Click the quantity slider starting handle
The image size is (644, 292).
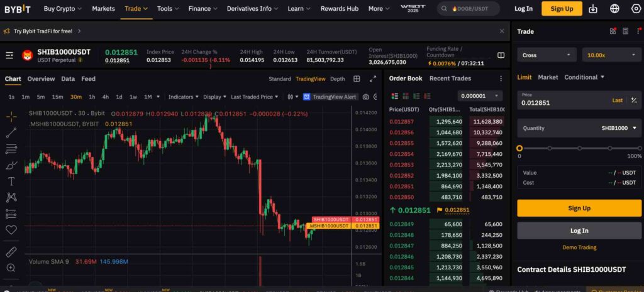(x=519, y=148)
